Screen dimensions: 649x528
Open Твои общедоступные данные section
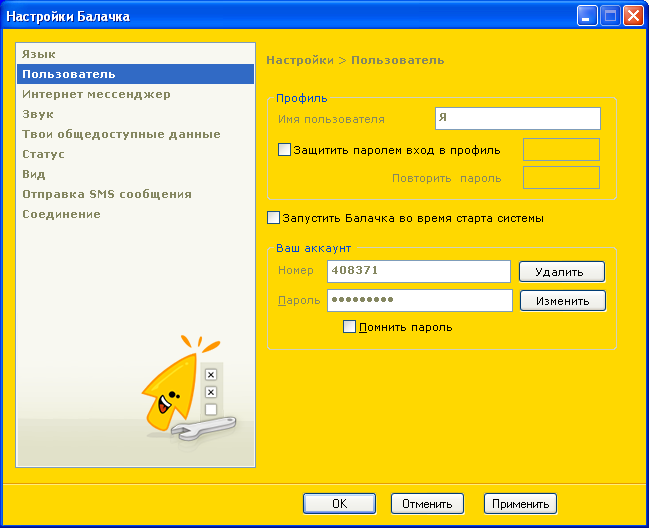(121, 134)
